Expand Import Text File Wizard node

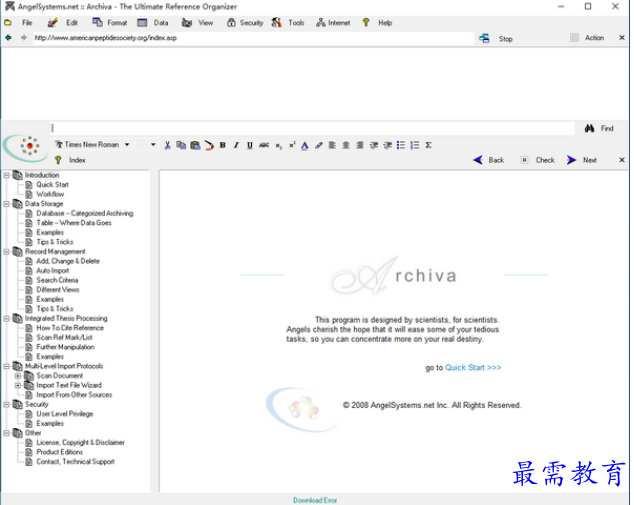(18, 385)
